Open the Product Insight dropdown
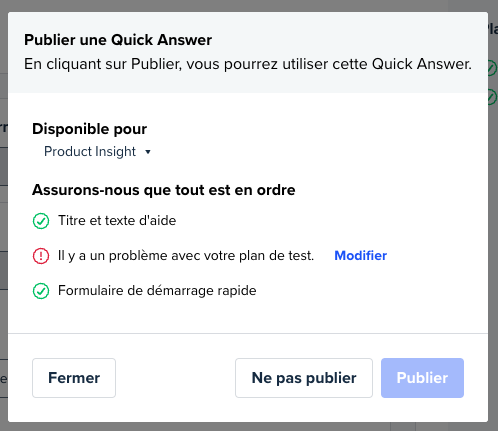The image size is (498, 431). tap(97, 152)
